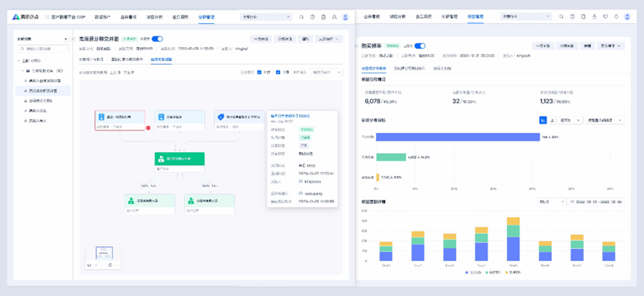Select the blue bar chart view icon
The height and width of the screenshot is (296, 644).
pos(543,120)
